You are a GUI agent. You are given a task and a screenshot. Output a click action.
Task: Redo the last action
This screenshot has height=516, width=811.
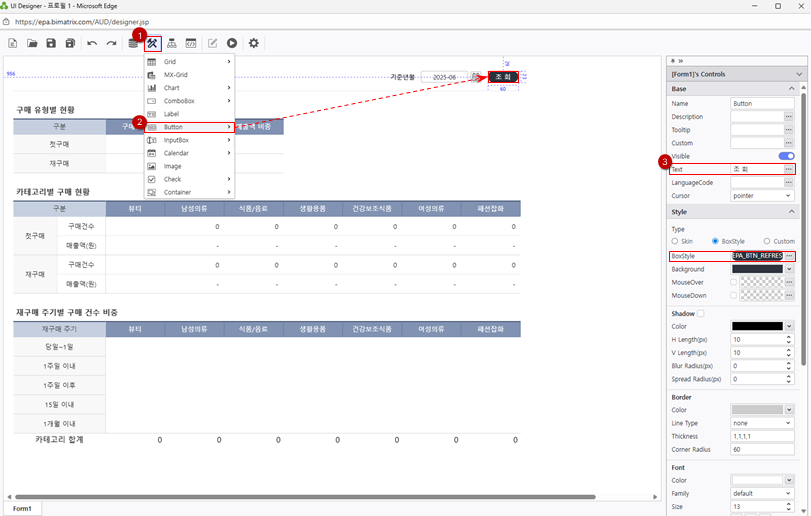(x=111, y=44)
